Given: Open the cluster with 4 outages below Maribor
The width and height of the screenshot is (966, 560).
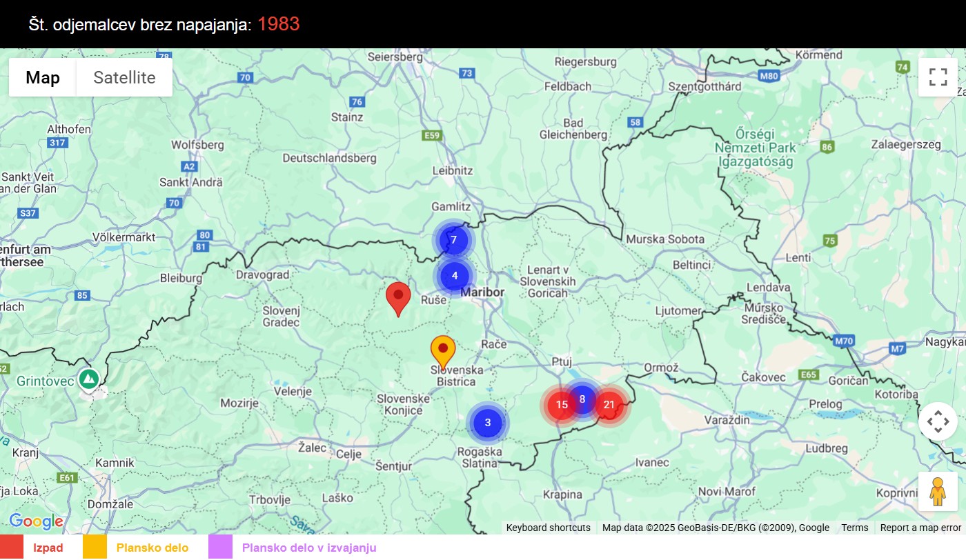Looking at the screenshot, I should (x=454, y=275).
